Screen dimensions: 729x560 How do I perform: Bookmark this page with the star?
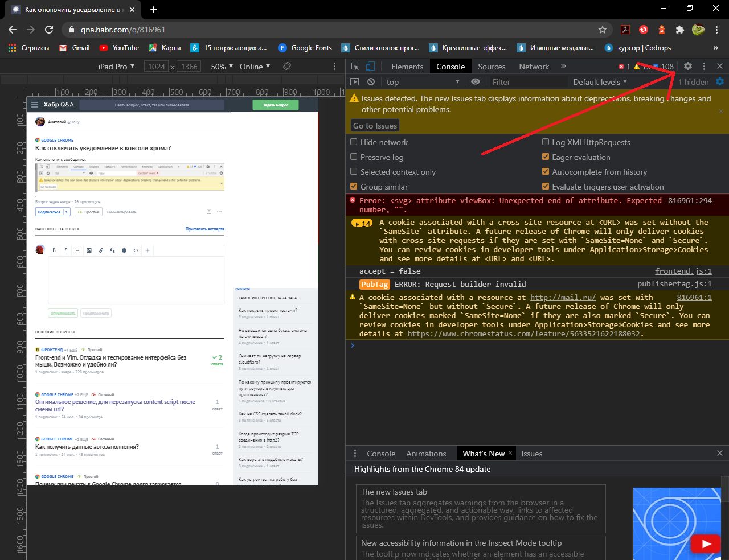click(603, 30)
